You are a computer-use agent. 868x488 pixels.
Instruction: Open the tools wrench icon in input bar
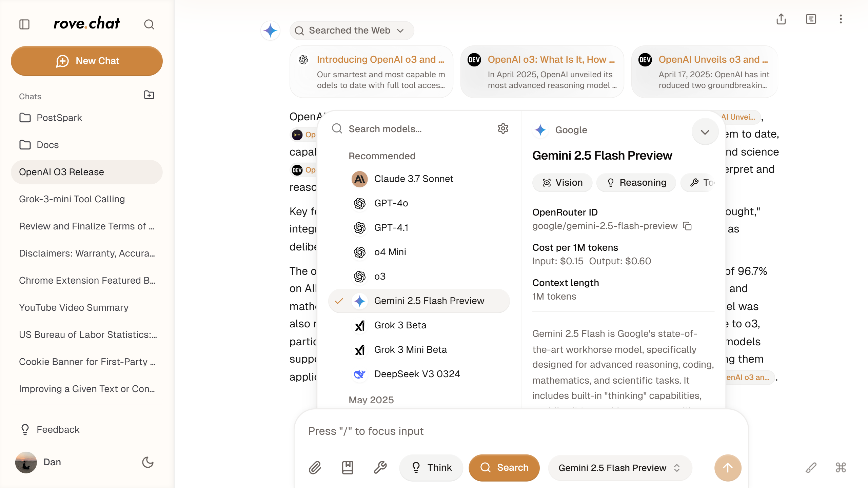(x=380, y=468)
